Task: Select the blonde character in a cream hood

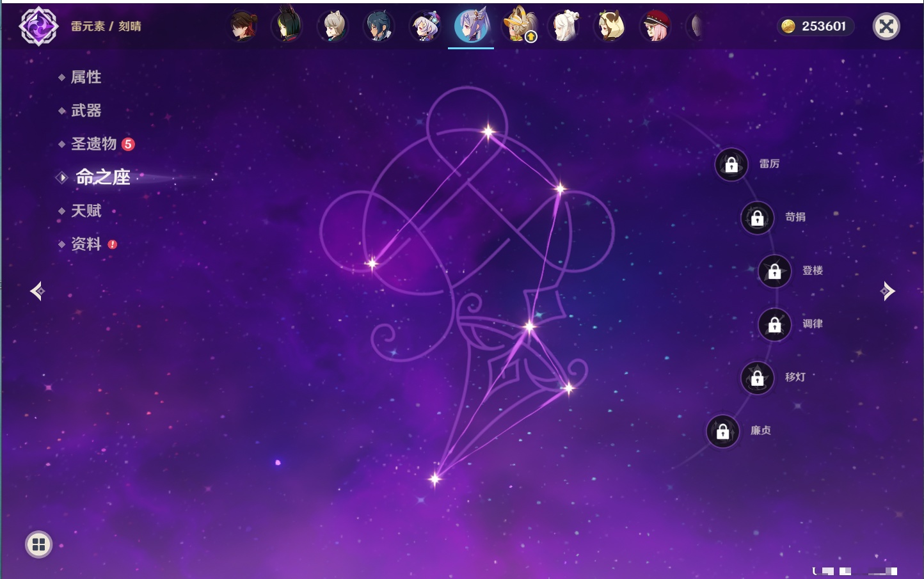Action: tap(610, 26)
